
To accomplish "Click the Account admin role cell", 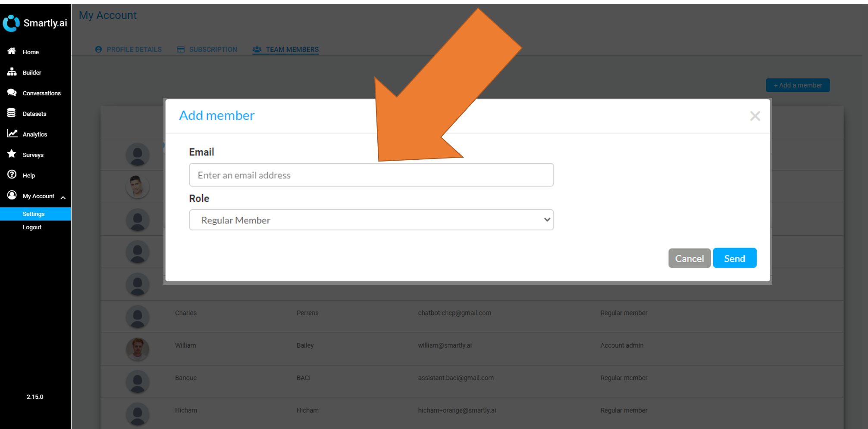I will click(622, 345).
